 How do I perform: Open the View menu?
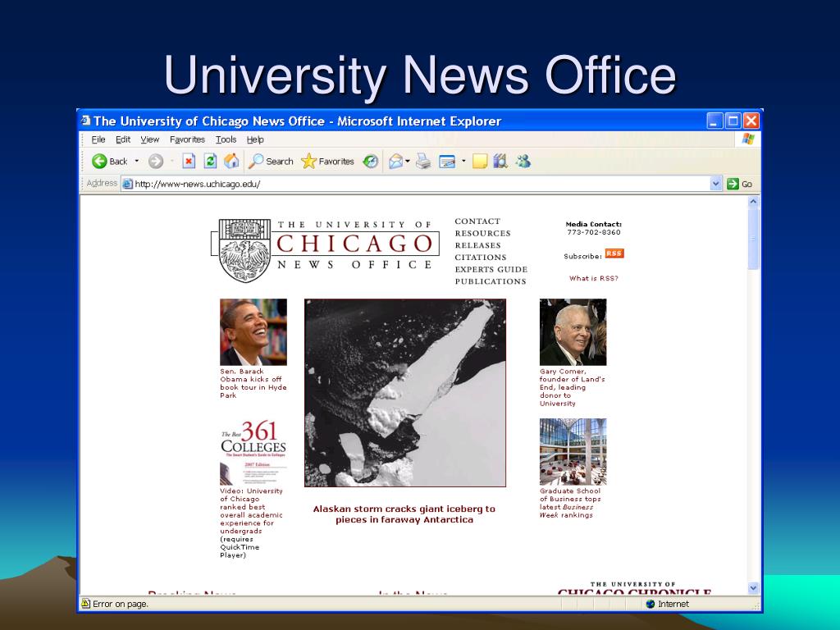pyautogui.click(x=150, y=139)
